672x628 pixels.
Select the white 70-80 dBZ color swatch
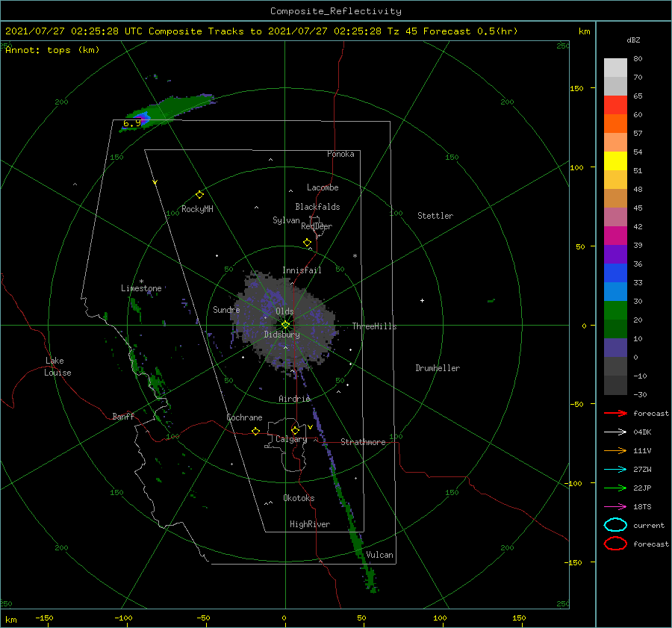coord(615,68)
